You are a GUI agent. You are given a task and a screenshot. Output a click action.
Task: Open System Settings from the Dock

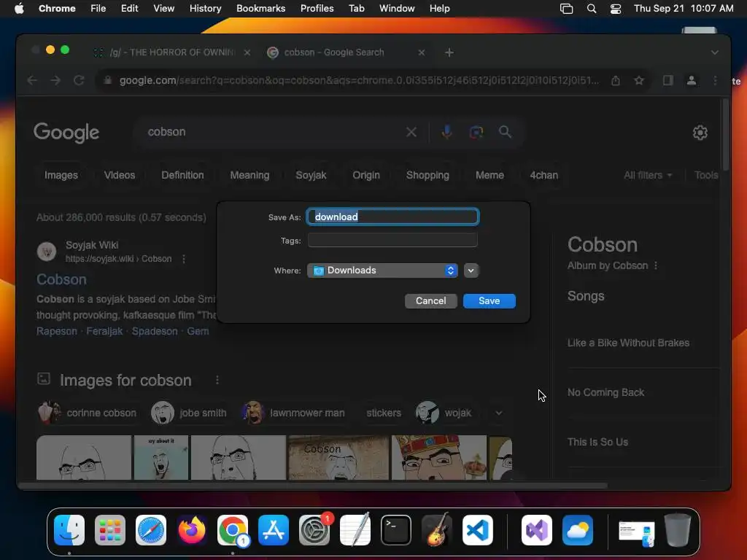pos(314,530)
